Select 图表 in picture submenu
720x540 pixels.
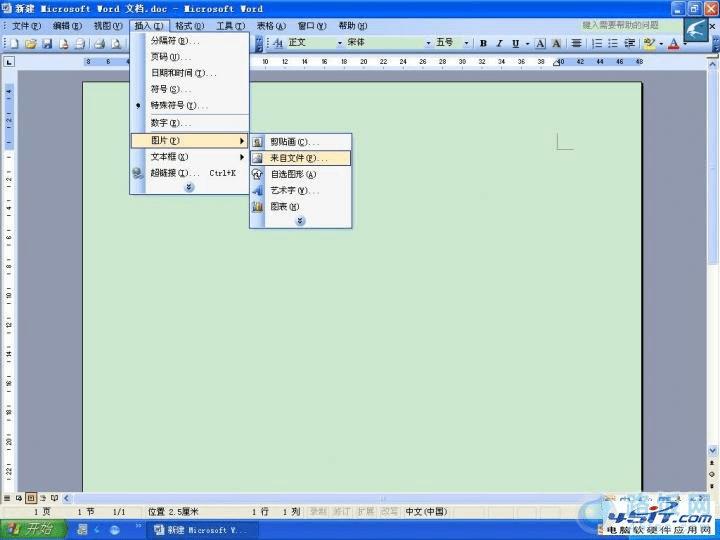coord(301,207)
